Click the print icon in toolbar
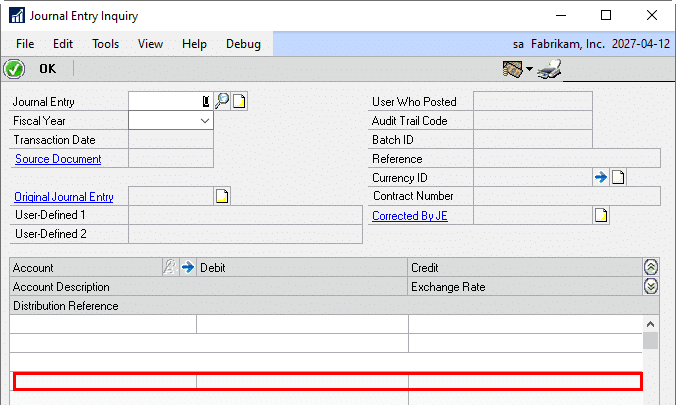The image size is (676, 405). coord(549,69)
